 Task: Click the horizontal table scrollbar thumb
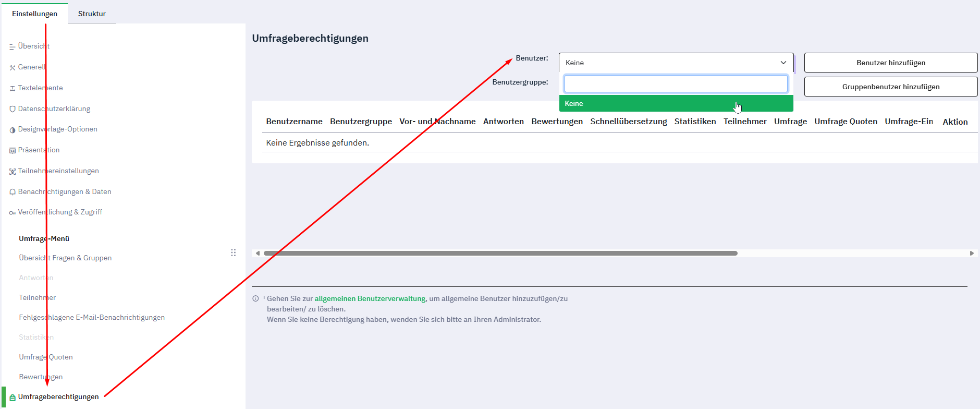(x=500, y=254)
